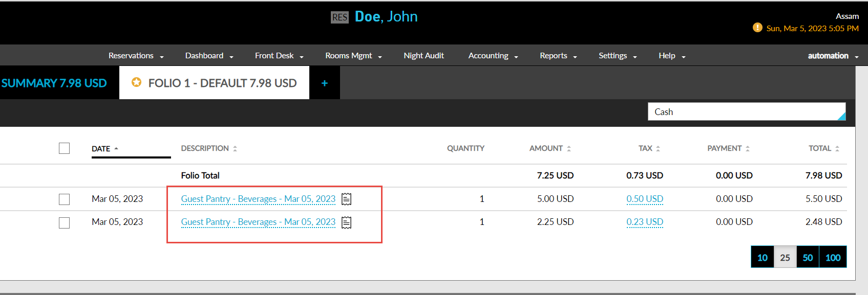Screen dimensions: 868x295
Task: Switch to the SUMMARY 7.98 USD tab
Action: point(54,83)
